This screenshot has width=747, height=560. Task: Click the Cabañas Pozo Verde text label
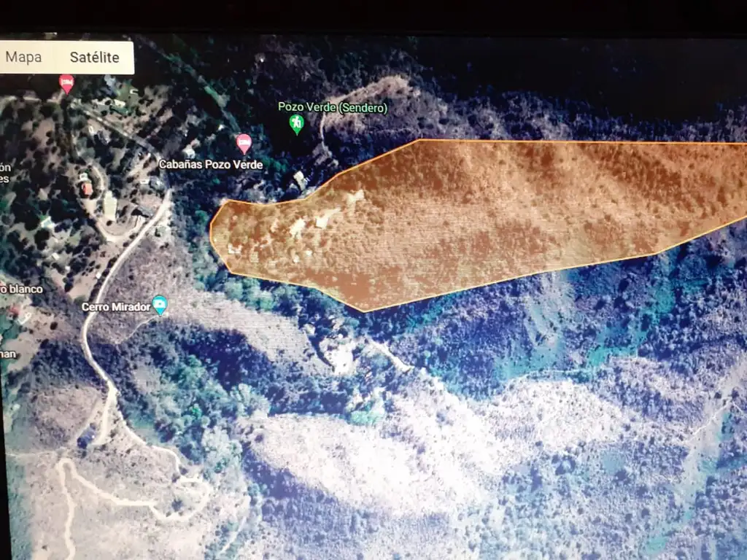pos(211,165)
